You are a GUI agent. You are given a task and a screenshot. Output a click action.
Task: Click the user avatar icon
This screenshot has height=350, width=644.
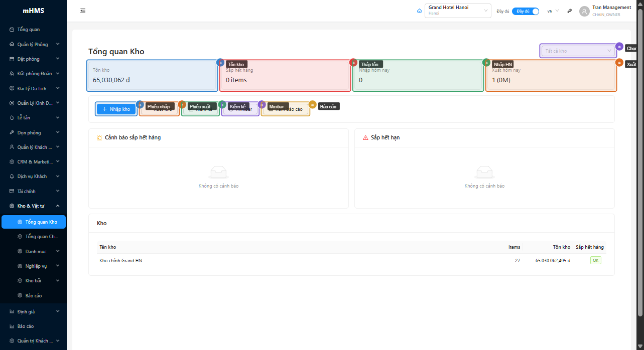point(584,11)
